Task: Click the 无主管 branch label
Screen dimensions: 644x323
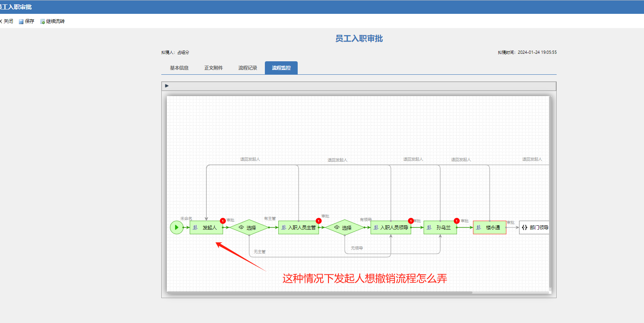Action: tap(260, 252)
